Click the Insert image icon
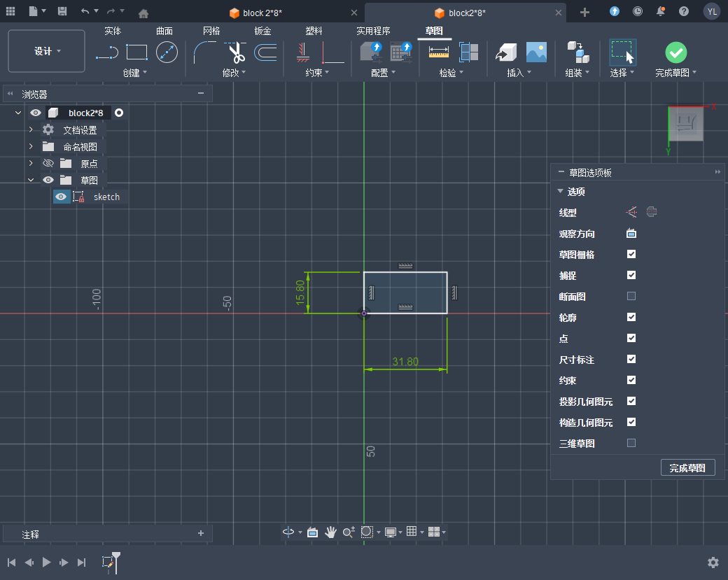The height and width of the screenshot is (580, 728). pos(536,52)
